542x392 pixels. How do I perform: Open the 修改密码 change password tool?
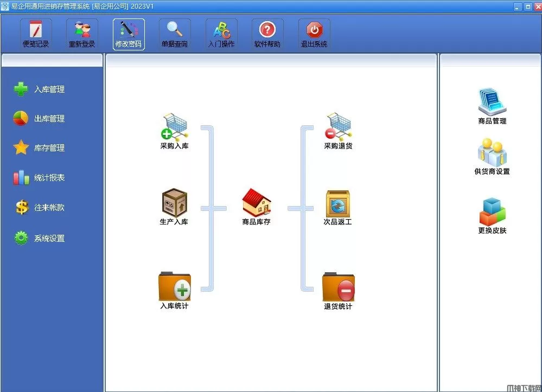point(129,34)
